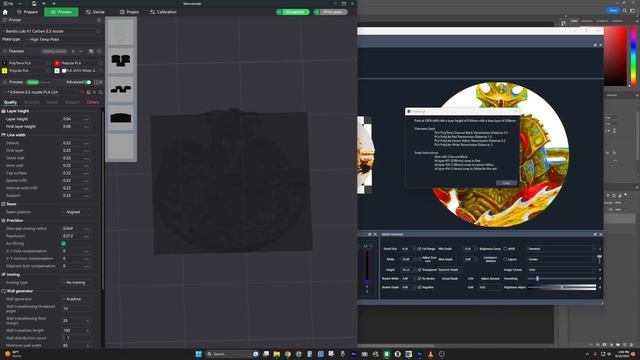Open the compare presets icon beside Advanced
Viewport: 640px width, 360px height.
[98, 82]
